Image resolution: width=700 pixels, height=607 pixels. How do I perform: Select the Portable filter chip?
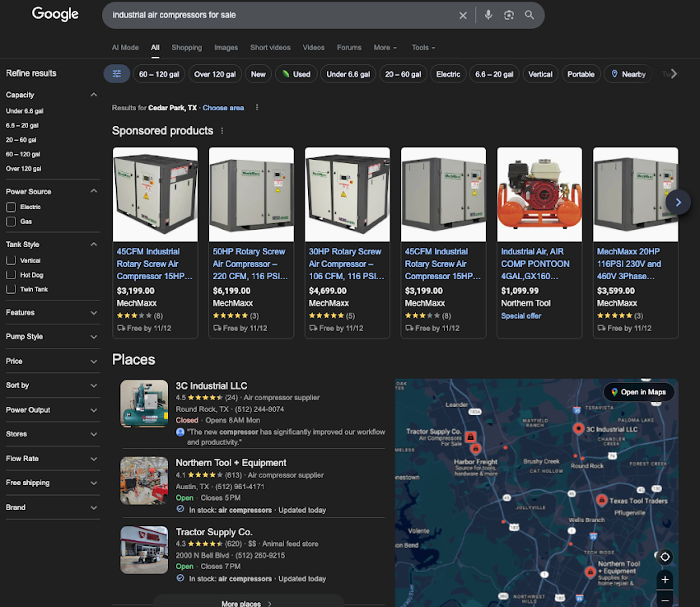pyautogui.click(x=581, y=74)
